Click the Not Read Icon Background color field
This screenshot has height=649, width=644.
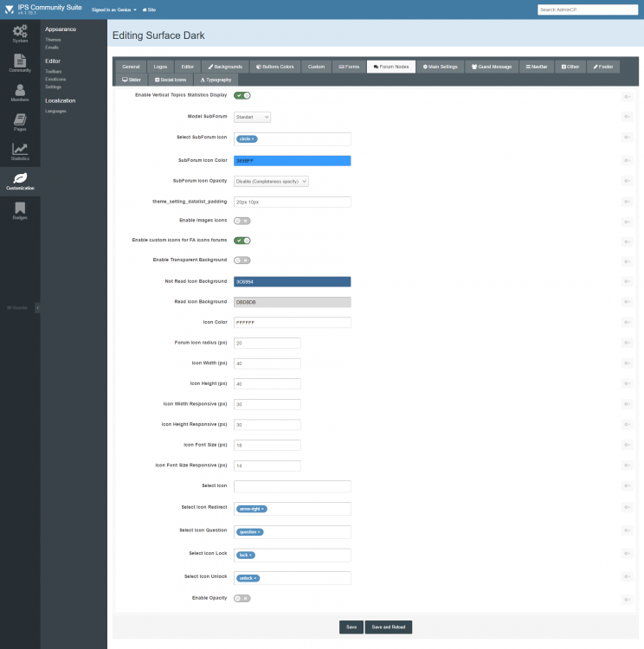(292, 281)
